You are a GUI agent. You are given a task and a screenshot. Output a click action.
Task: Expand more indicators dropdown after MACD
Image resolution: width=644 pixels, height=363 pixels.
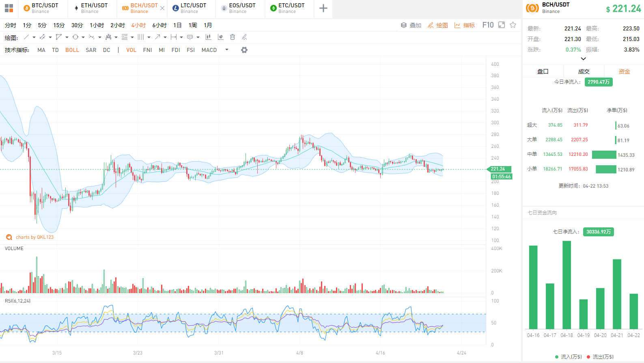(x=227, y=50)
